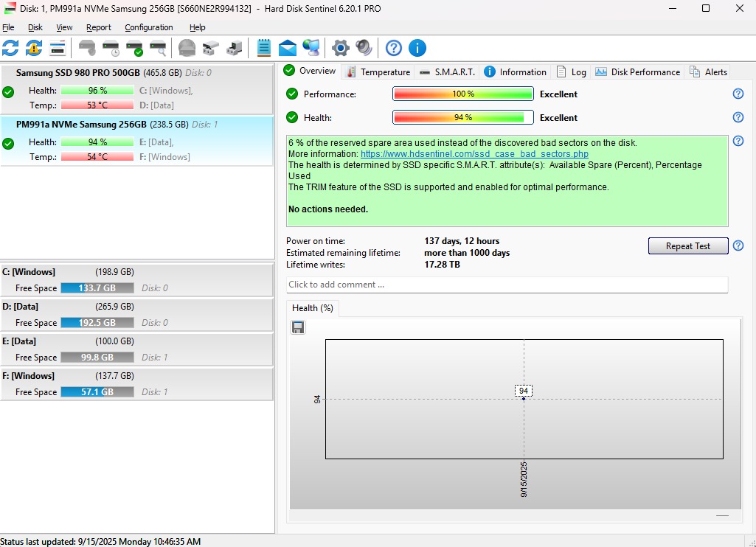This screenshot has height=547, width=756.
Task: Select the C: [Windows] partition entry
Action: click(x=137, y=279)
